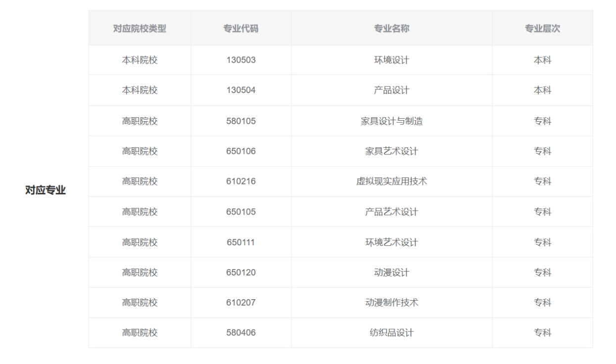Click the code cell 130504
This screenshot has height=364, width=616.
coord(241,91)
